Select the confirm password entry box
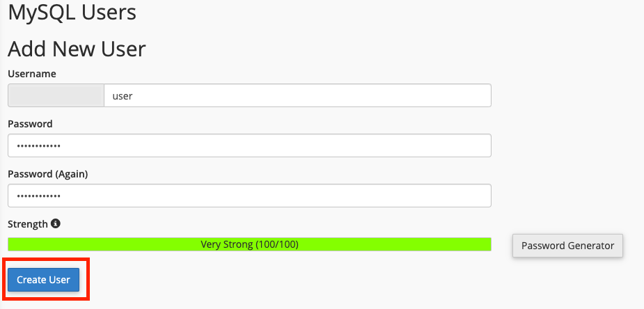This screenshot has width=644, height=309. [x=249, y=196]
